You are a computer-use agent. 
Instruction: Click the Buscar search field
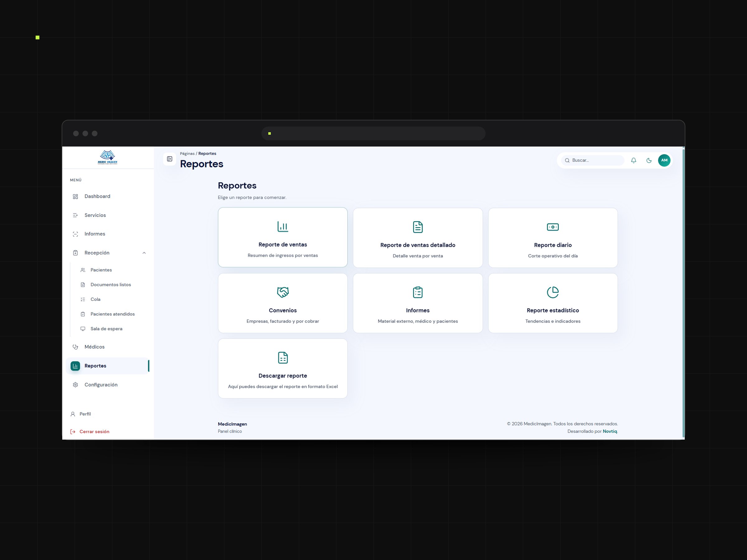592,160
